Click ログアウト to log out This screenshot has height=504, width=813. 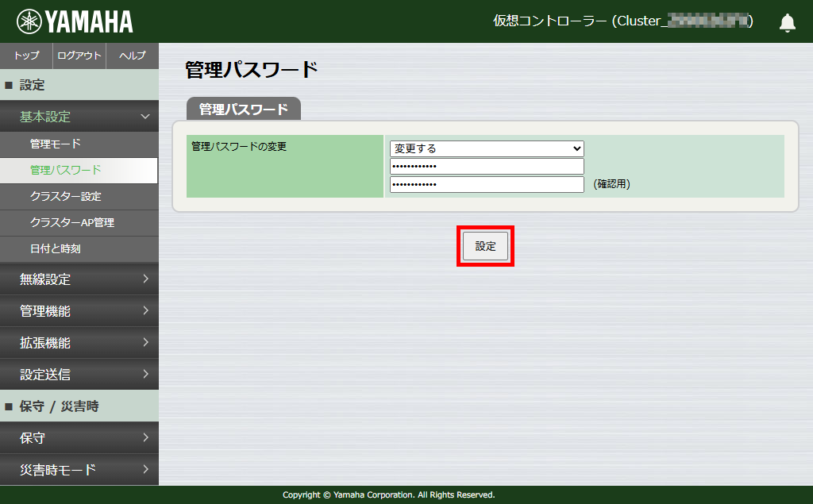[79, 56]
